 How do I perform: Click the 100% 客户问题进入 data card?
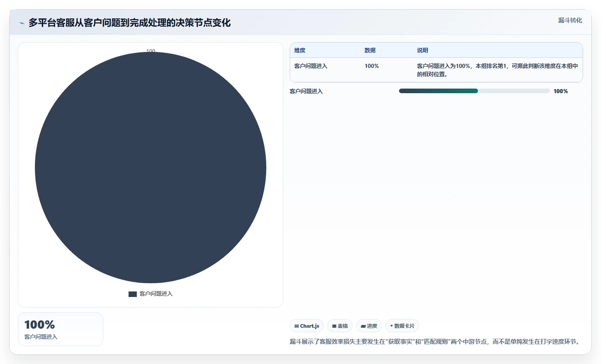click(61, 329)
